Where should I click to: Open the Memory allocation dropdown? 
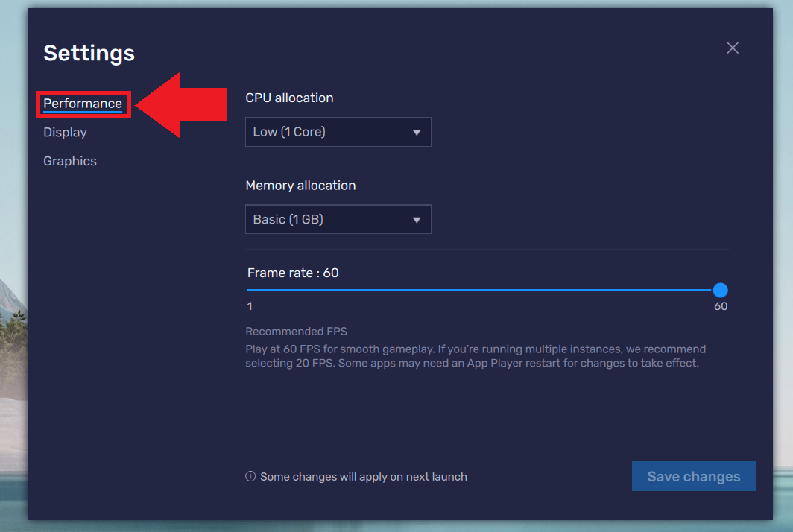pos(338,219)
